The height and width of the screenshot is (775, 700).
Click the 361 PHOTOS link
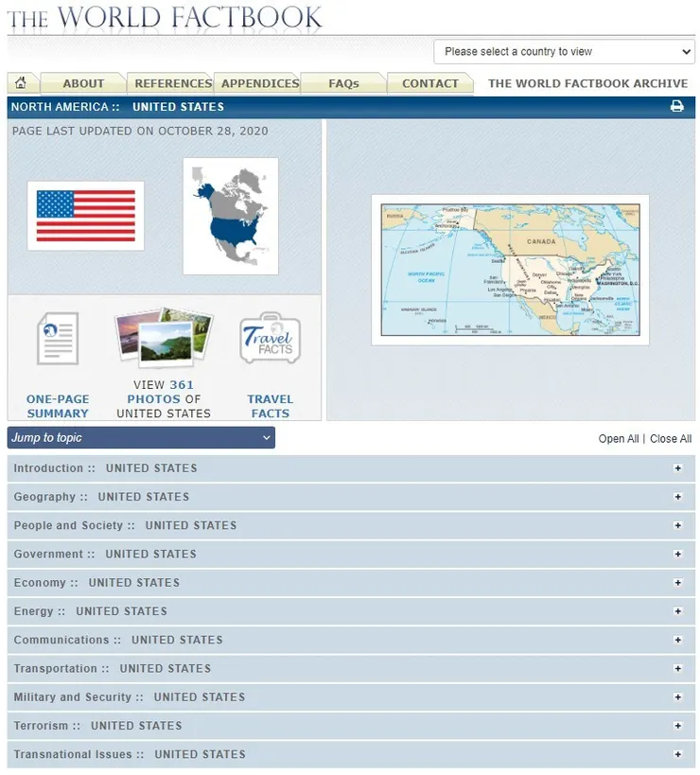tap(161, 392)
